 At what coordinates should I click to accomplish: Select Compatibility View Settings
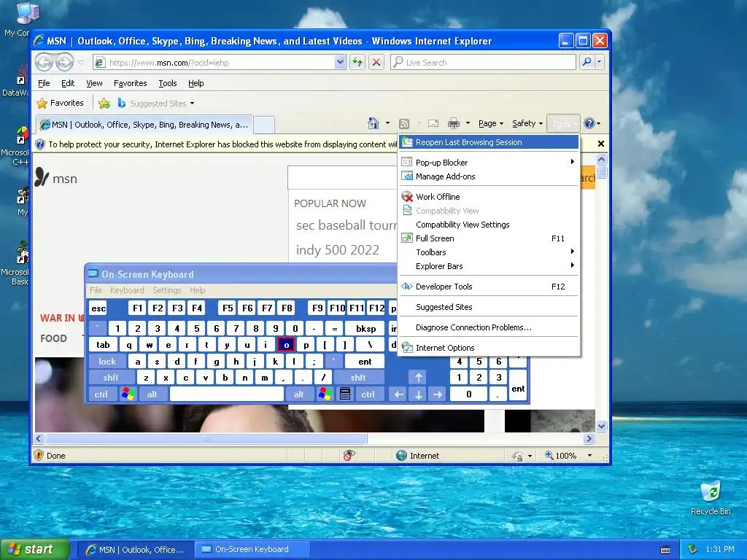489,225
